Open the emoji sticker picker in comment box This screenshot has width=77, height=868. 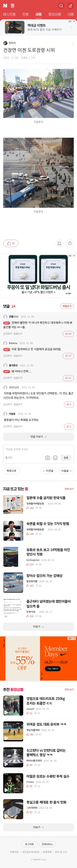coord(55,457)
